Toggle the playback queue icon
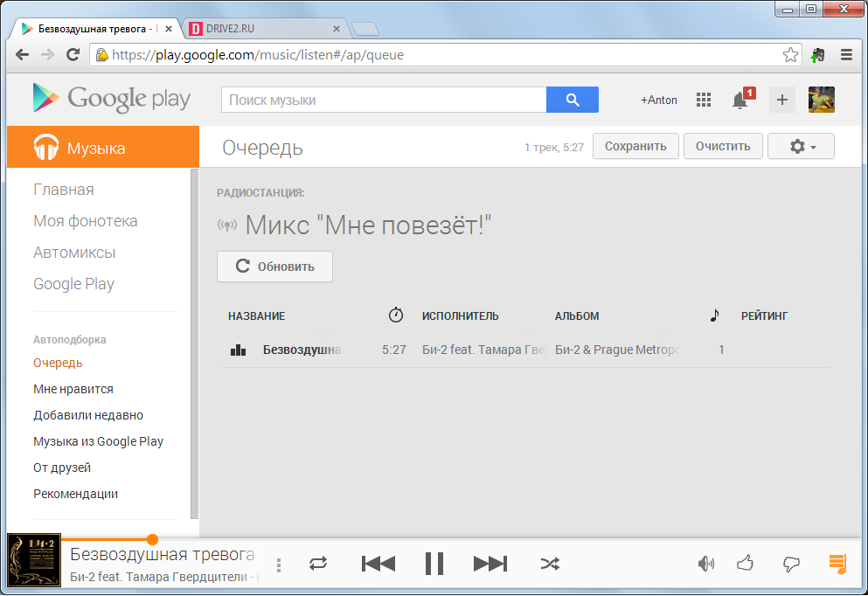868x596 pixels. coord(837,564)
